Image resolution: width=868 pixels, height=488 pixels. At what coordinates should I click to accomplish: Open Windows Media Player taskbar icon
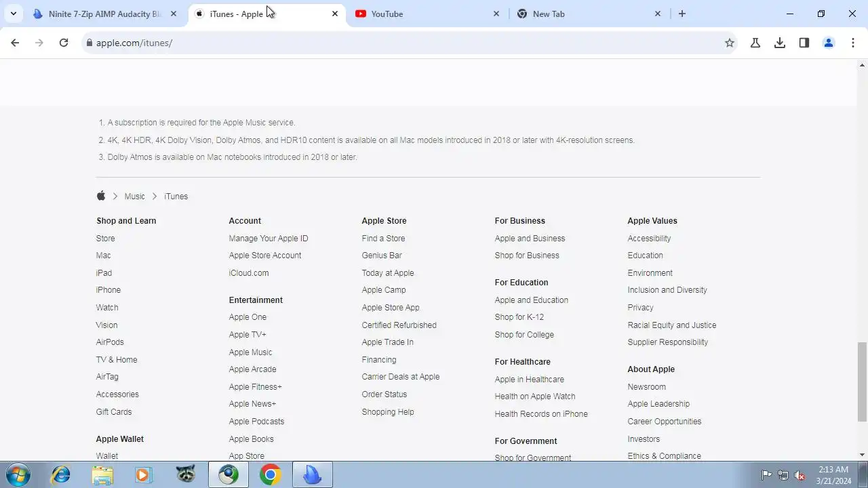[x=143, y=474]
